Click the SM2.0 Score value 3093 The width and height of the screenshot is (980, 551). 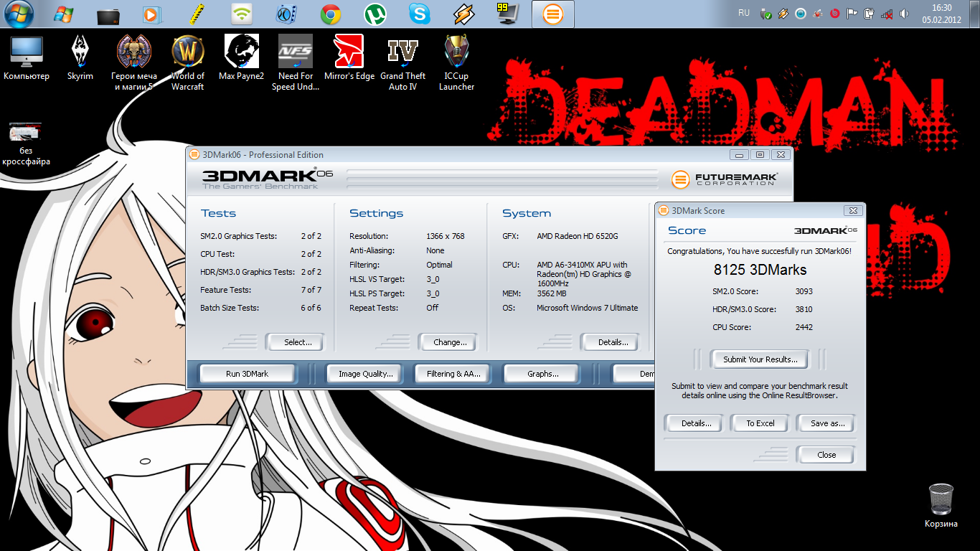point(804,291)
